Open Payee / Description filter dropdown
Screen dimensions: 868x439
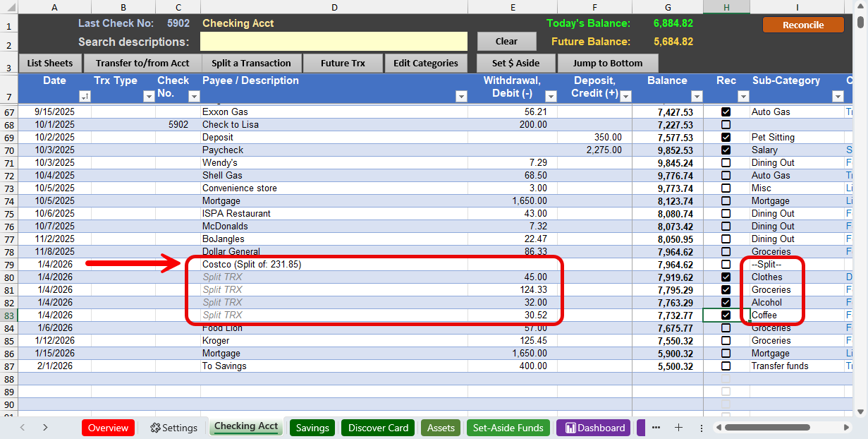click(x=461, y=97)
